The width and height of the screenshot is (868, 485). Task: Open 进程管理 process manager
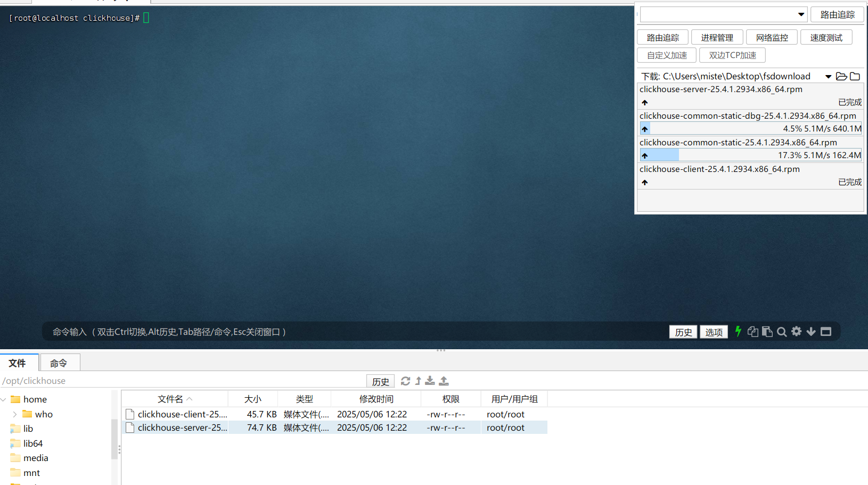[717, 37]
